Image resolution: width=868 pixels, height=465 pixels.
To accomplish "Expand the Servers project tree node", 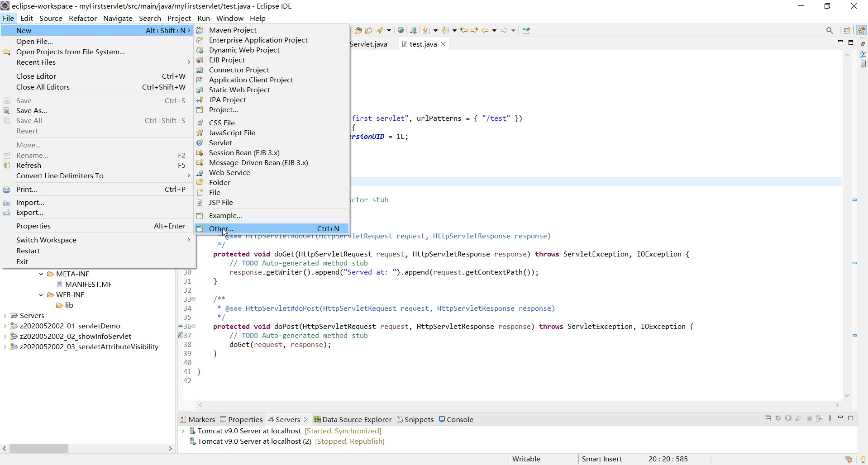I will point(5,316).
